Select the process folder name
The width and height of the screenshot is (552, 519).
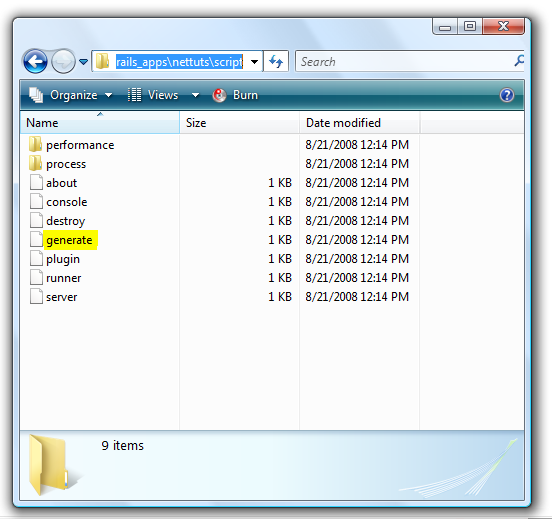click(66, 164)
